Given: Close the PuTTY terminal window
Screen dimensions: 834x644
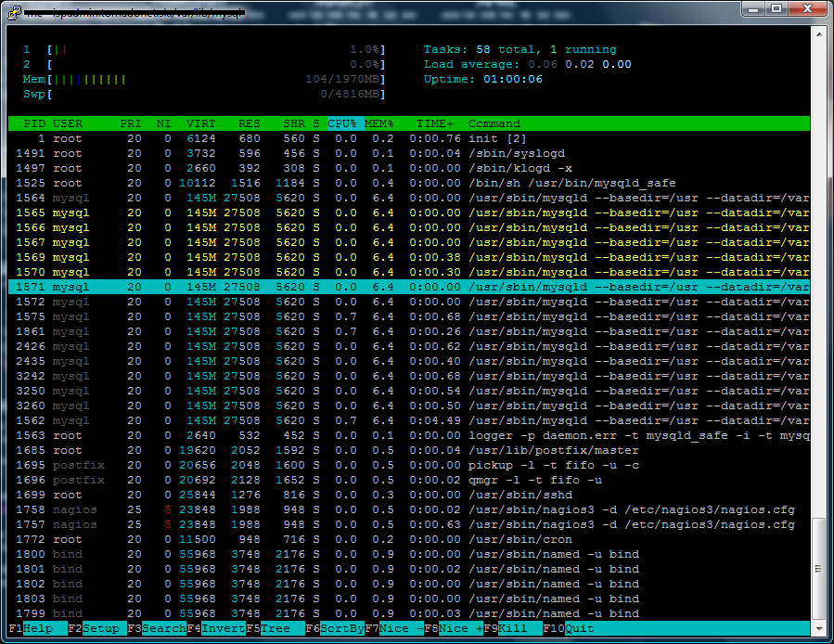Looking at the screenshot, I should coord(807,9).
